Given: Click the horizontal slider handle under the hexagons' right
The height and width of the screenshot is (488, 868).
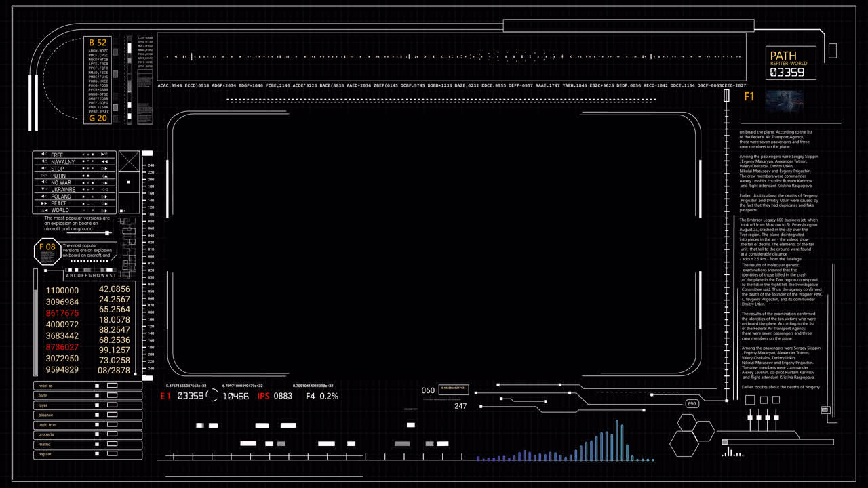Looking at the screenshot, I should point(724,442).
